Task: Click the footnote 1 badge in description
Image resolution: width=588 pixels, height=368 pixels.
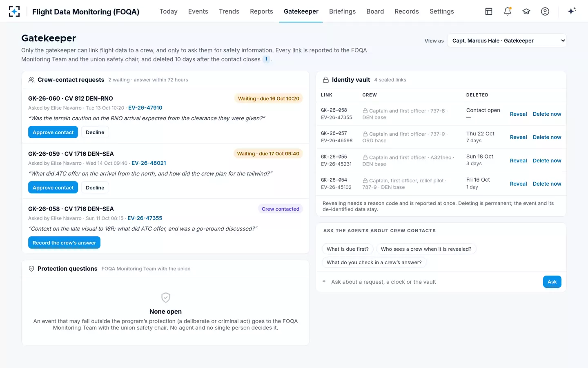Action: (266, 59)
